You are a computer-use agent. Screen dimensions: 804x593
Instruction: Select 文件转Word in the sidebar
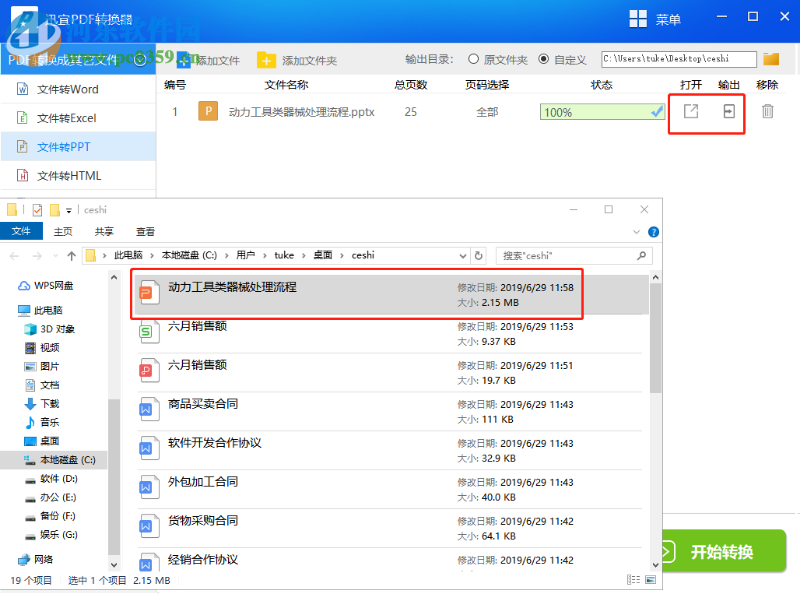70,89
